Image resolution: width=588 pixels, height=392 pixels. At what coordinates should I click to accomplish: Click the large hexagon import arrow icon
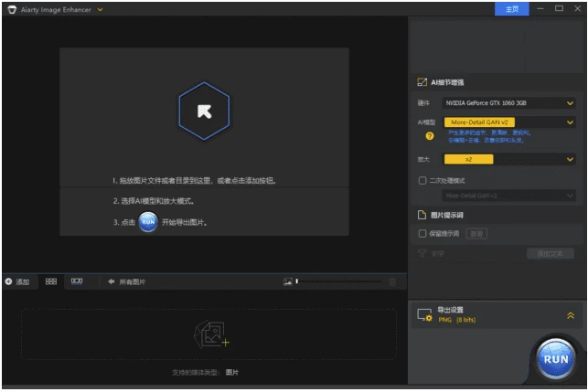tap(204, 110)
